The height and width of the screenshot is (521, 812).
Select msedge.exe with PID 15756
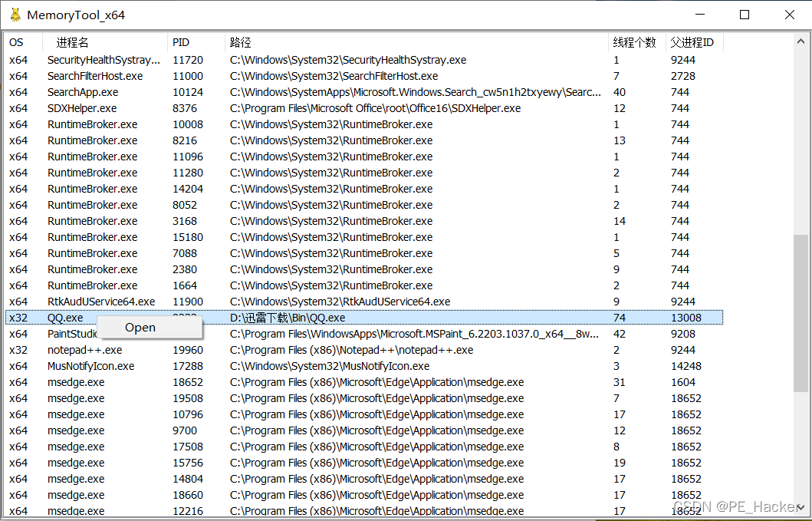click(x=364, y=462)
